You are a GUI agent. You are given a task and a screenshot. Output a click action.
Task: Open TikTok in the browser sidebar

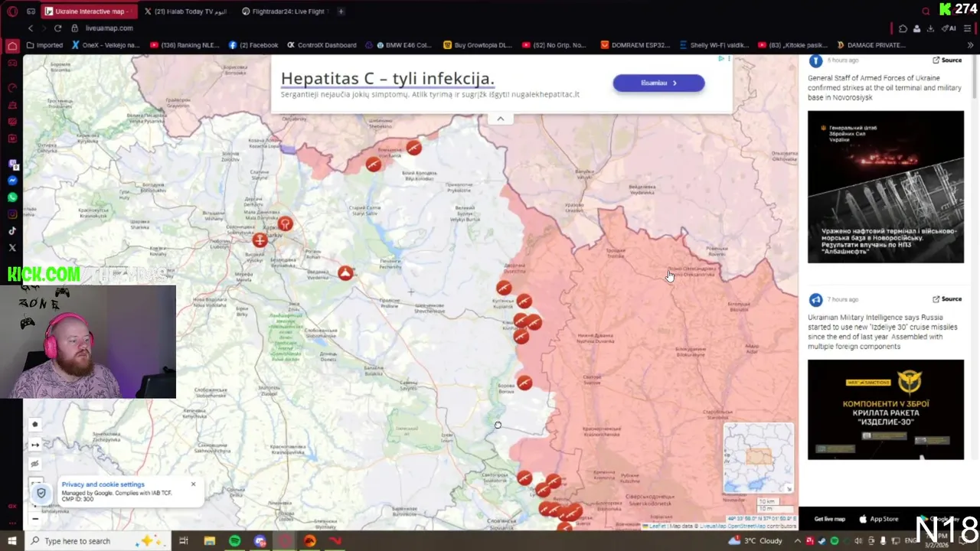[12, 231]
